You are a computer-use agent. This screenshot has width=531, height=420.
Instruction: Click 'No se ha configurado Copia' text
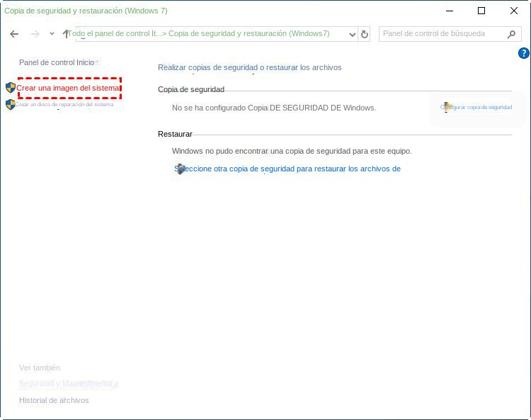pos(274,108)
